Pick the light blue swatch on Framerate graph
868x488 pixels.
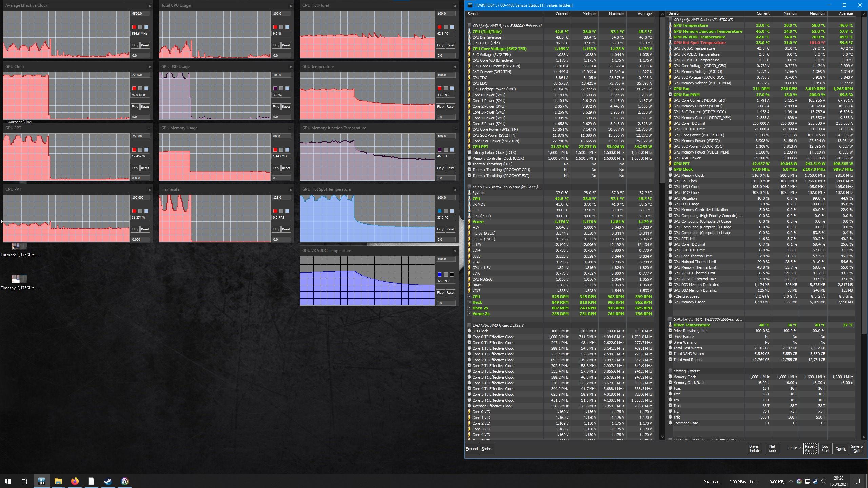click(x=288, y=211)
